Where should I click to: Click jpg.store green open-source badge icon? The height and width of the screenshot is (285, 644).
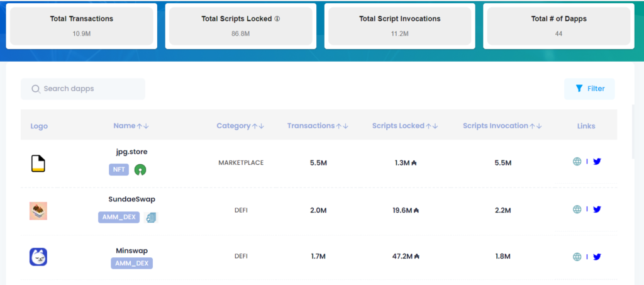click(140, 170)
